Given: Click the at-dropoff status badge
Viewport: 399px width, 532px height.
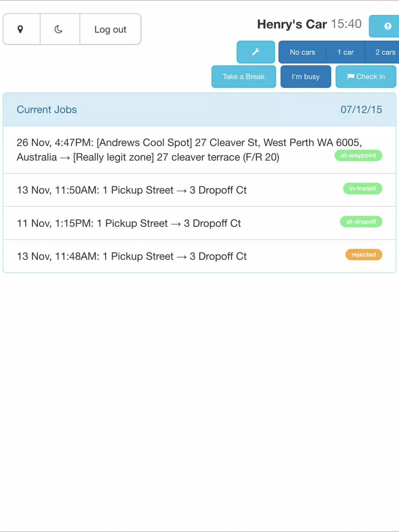Looking at the screenshot, I should [x=361, y=222].
